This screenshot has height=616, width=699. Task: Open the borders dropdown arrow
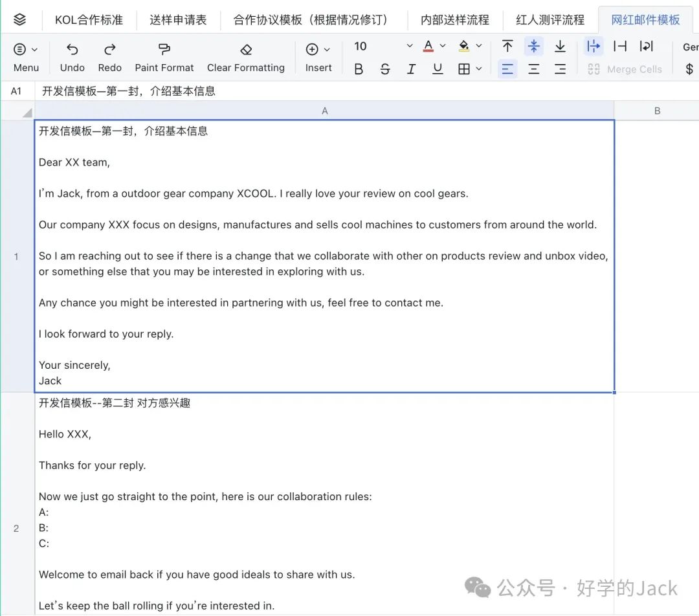point(479,69)
